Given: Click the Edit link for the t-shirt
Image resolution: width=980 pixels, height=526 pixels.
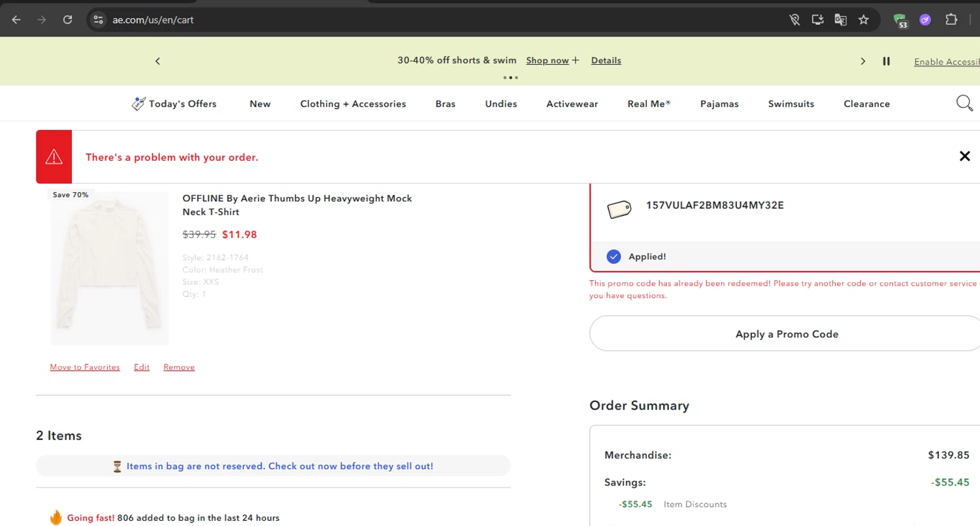Looking at the screenshot, I should (x=142, y=367).
